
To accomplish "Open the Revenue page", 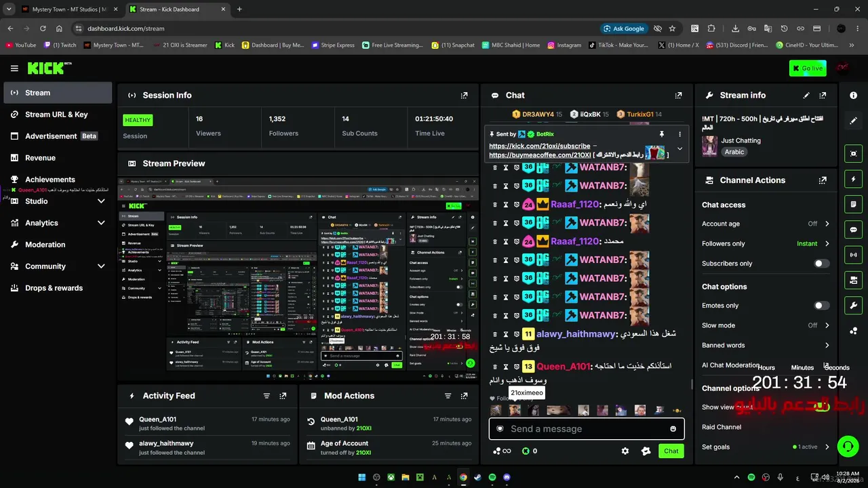I will [58, 158].
